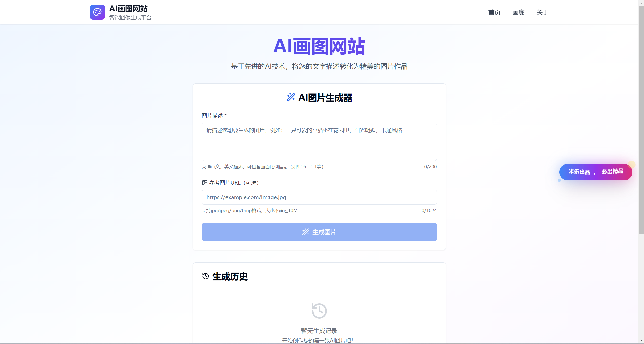The height and width of the screenshot is (344, 644).
Task: Click the reference image URL input field
Action: click(x=319, y=197)
